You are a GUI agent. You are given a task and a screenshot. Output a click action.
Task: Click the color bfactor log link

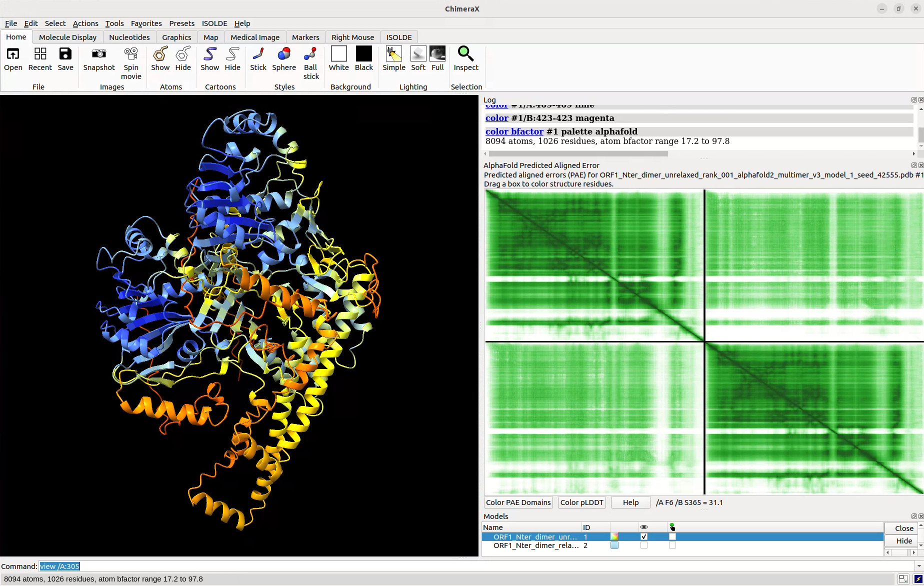[514, 131]
